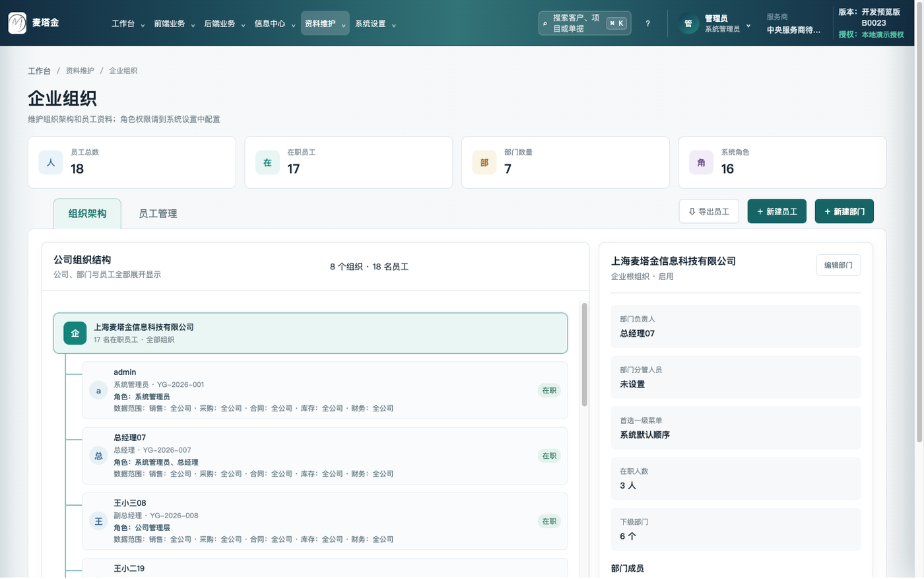The height and width of the screenshot is (579, 924).
Task: Click 部门负责人 value 总经理07
Action: (637, 333)
